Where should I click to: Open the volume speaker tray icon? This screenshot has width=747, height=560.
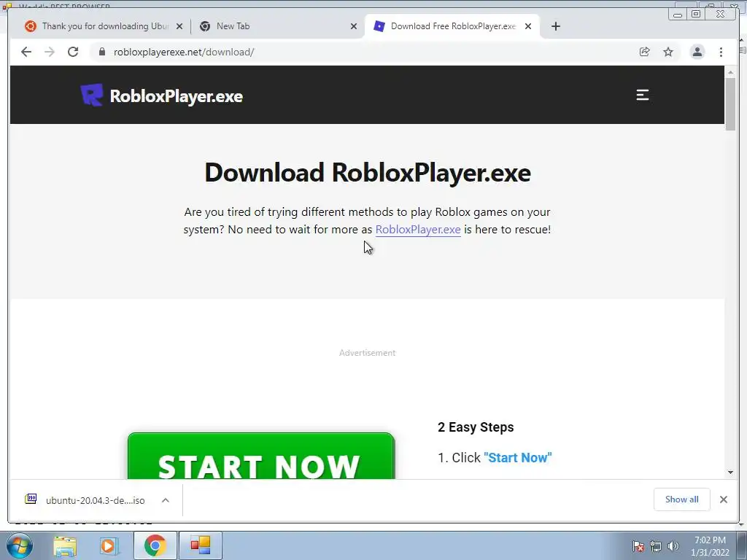[673, 546]
